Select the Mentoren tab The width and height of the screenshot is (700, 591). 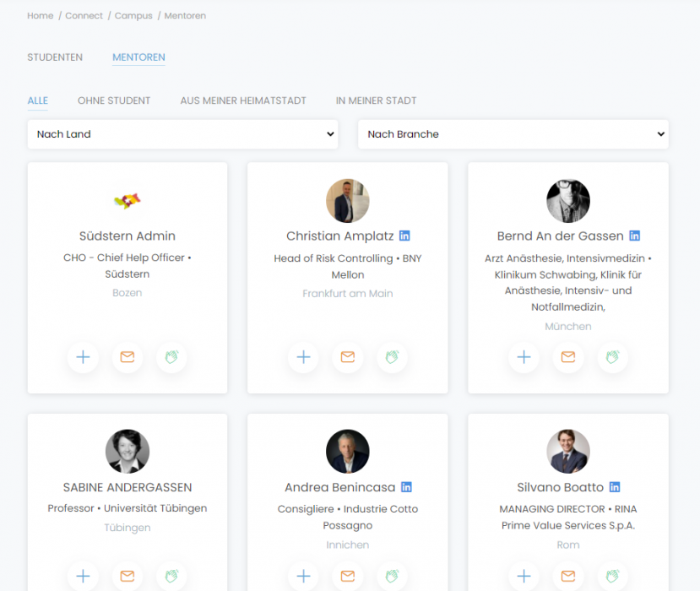[x=138, y=57]
